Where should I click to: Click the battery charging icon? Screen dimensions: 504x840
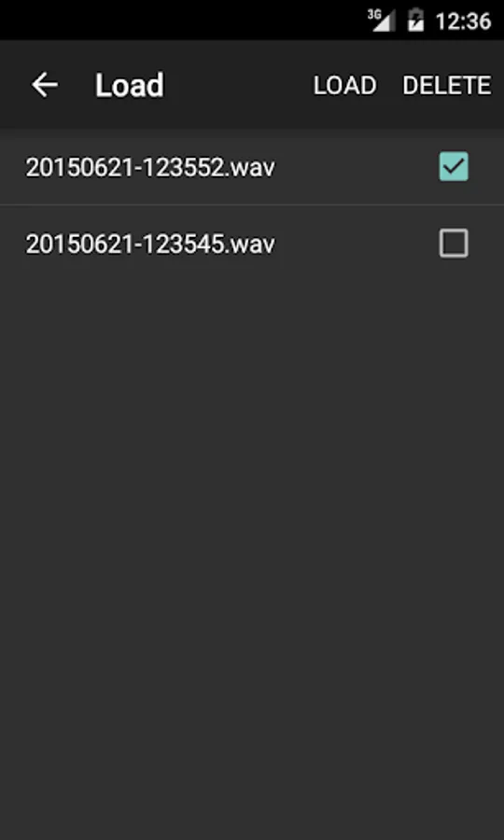tap(415, 21)
